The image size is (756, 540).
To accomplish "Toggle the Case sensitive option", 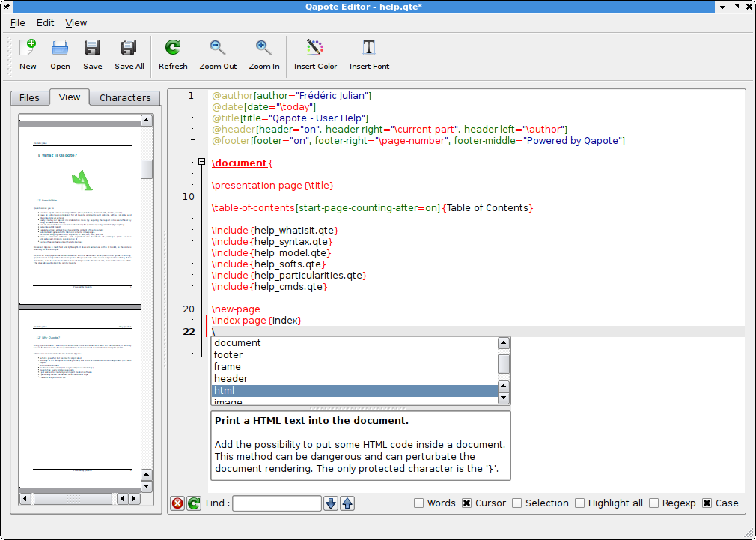I will [720, 503].
